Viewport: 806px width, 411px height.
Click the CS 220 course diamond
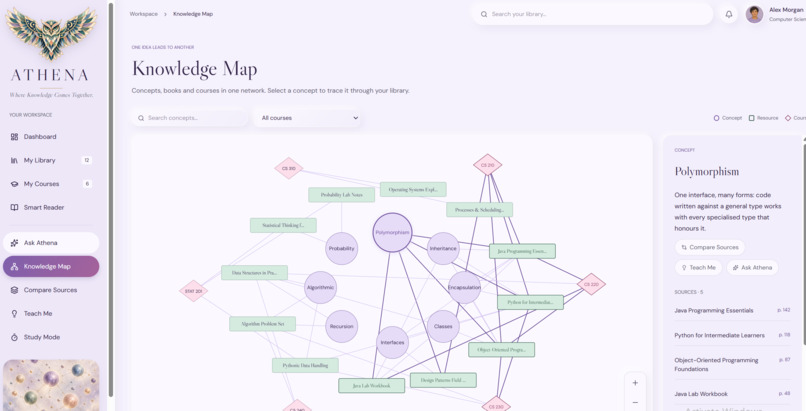point(591,284)
